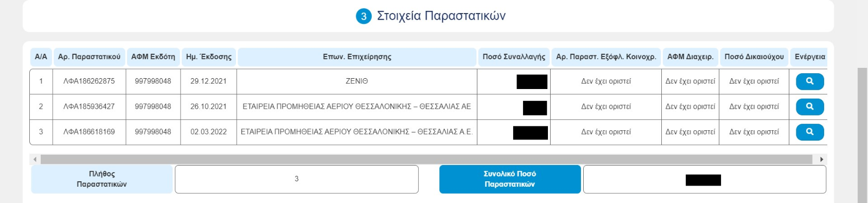Click the Πλήθος Παραστατικών count field
The height and width of the screenshot is (203, 868).
coord(297,179)
